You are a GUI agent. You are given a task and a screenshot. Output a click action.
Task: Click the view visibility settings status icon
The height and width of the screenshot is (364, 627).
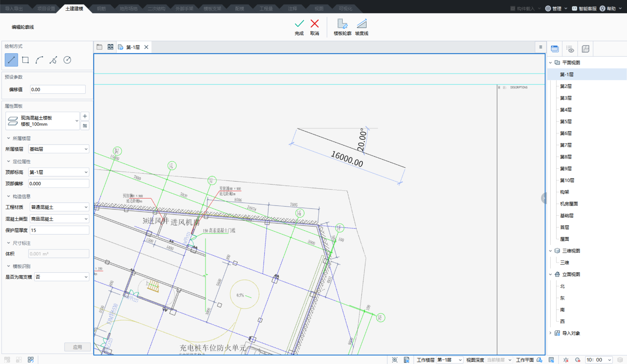(x=406, y=360)
